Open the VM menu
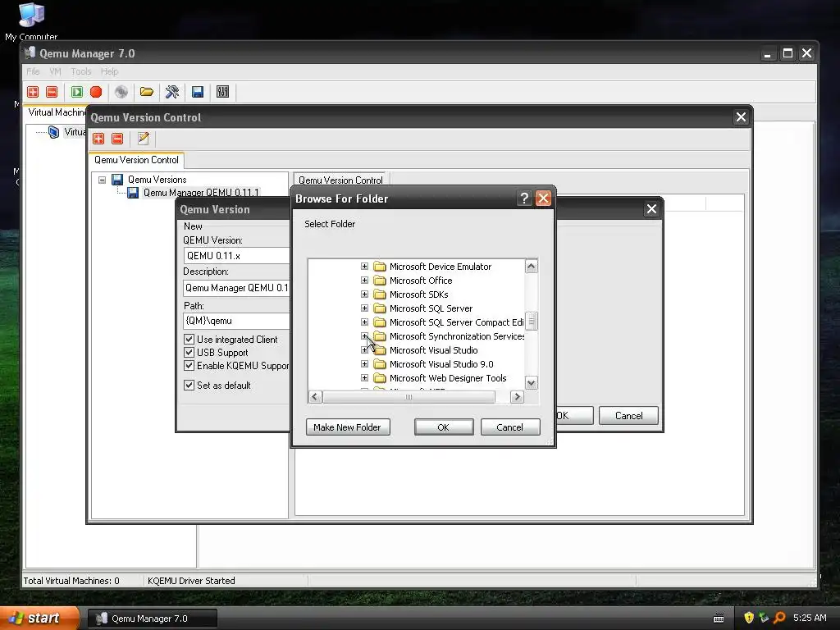This screenshot has width=840, height=630. point(55,71)
